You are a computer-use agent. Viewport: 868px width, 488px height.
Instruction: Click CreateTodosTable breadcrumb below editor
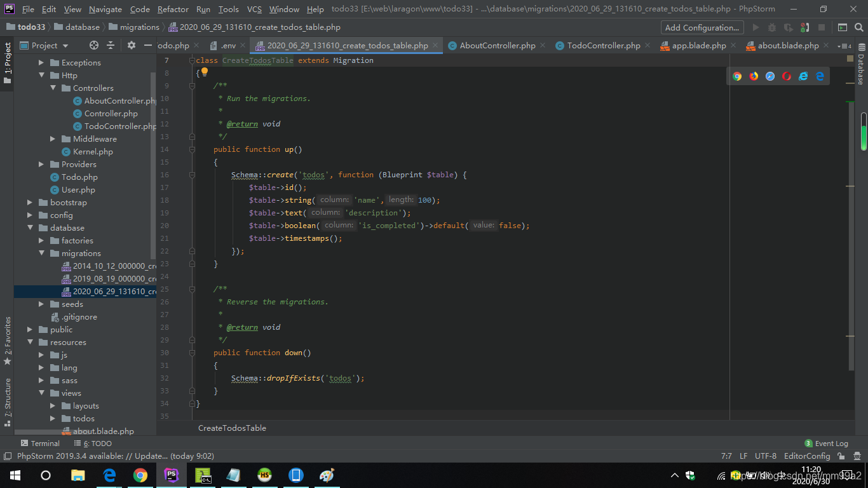[232, 428]
